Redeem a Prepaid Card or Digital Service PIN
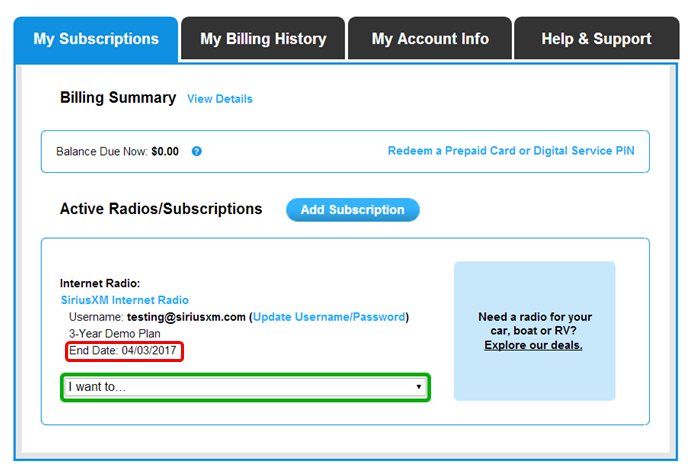Screen dimensions: 695x474 [511, 152]
